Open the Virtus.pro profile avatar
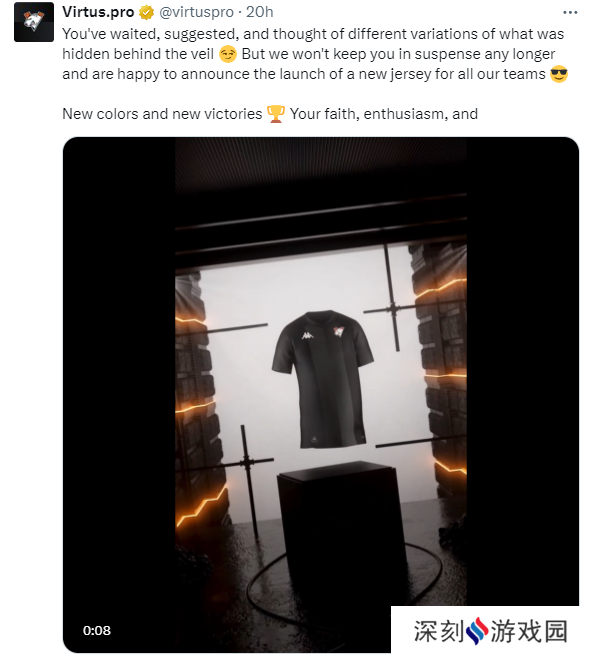 point(33,22)
